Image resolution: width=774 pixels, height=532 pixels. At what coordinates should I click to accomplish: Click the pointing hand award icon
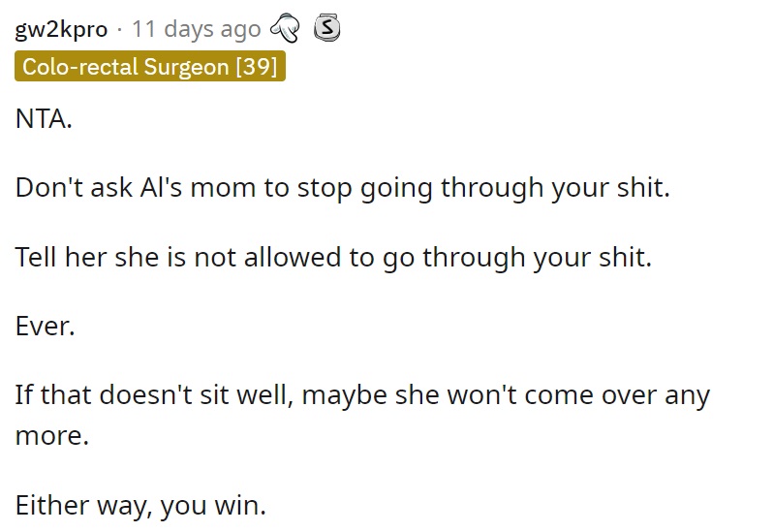pyautogui.click(x=285, y=28)
